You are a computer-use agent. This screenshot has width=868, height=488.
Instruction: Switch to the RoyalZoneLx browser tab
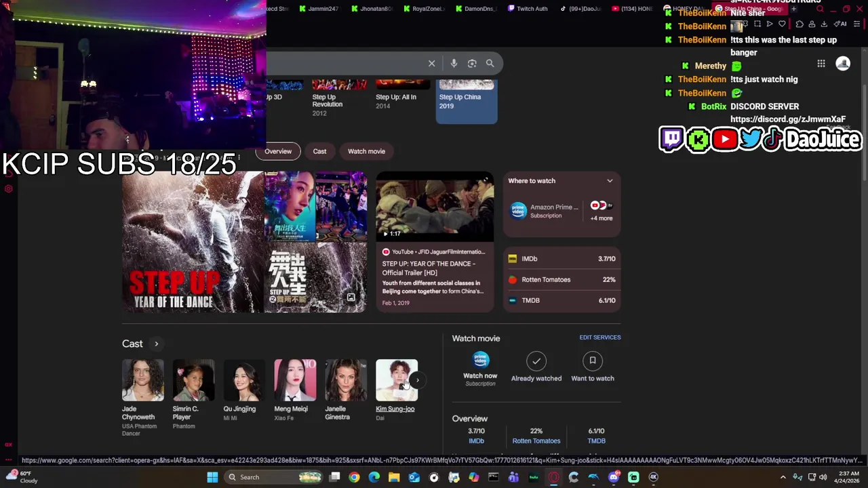pyautogui.click(x=423, y=9)
